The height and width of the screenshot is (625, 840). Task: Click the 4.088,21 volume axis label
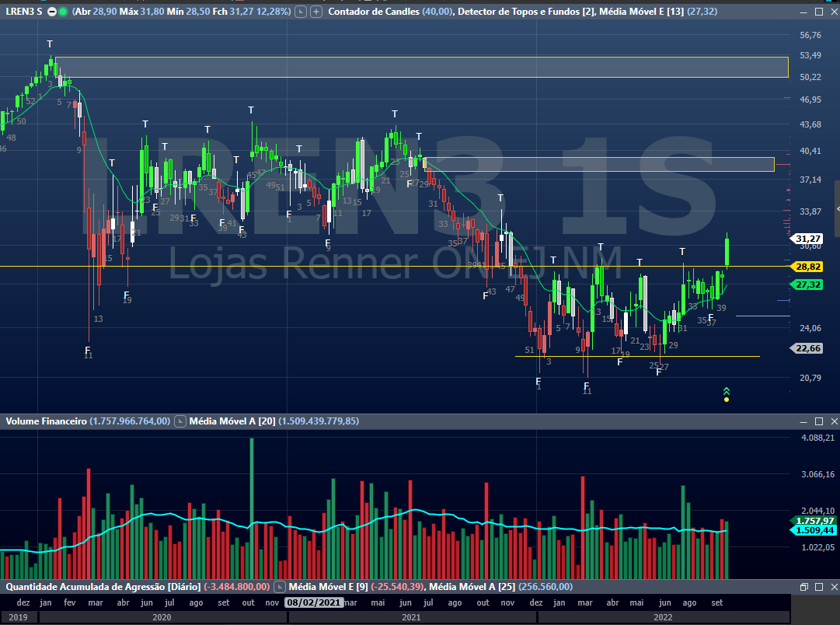coord(817,438)
